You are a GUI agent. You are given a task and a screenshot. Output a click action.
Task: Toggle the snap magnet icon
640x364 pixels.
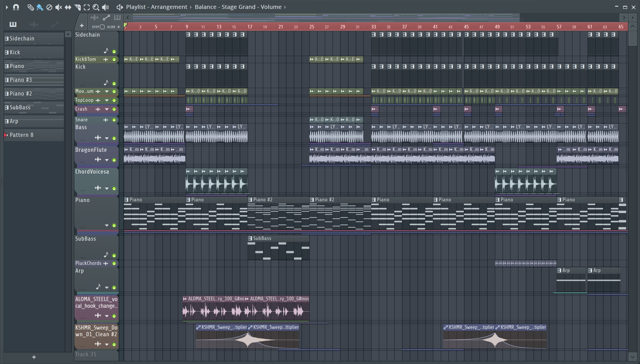click(x=16, y=7)
